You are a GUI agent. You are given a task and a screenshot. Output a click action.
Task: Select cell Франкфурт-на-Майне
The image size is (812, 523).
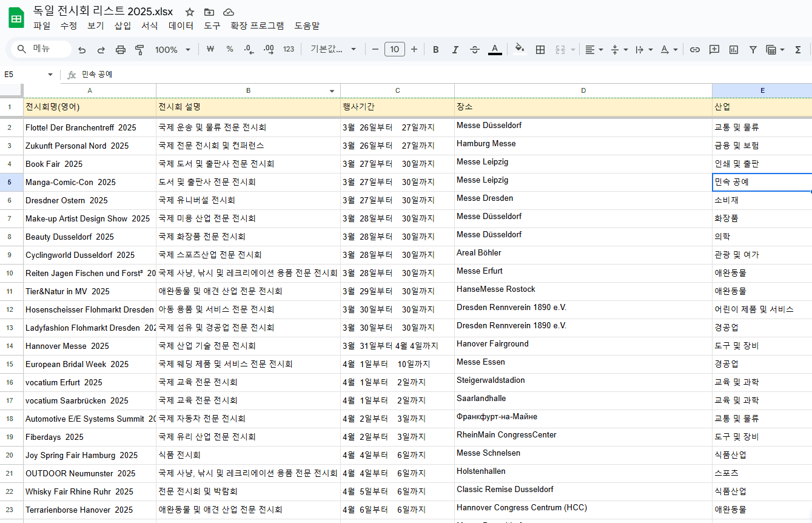click(583, 419)
